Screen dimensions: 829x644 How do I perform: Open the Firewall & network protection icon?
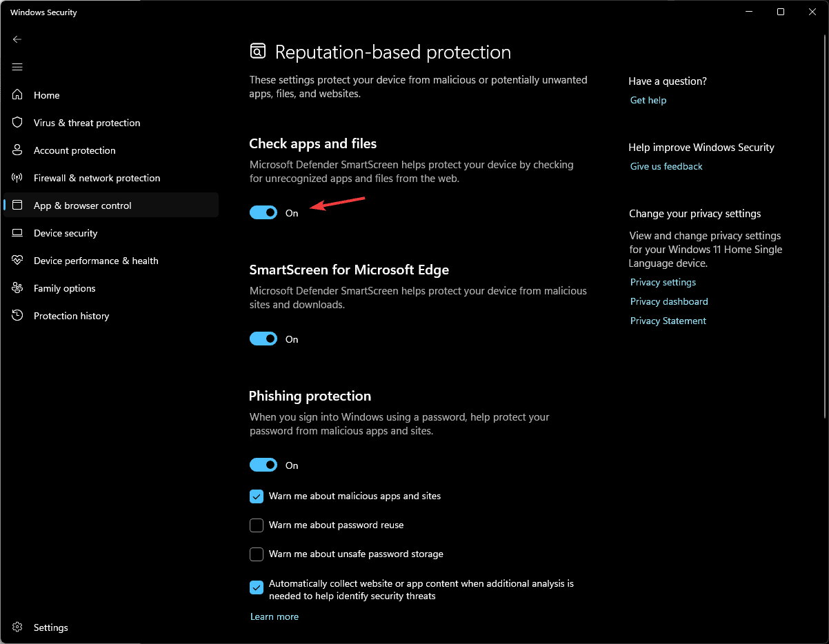pyautogui.click(x=18, y=178)
